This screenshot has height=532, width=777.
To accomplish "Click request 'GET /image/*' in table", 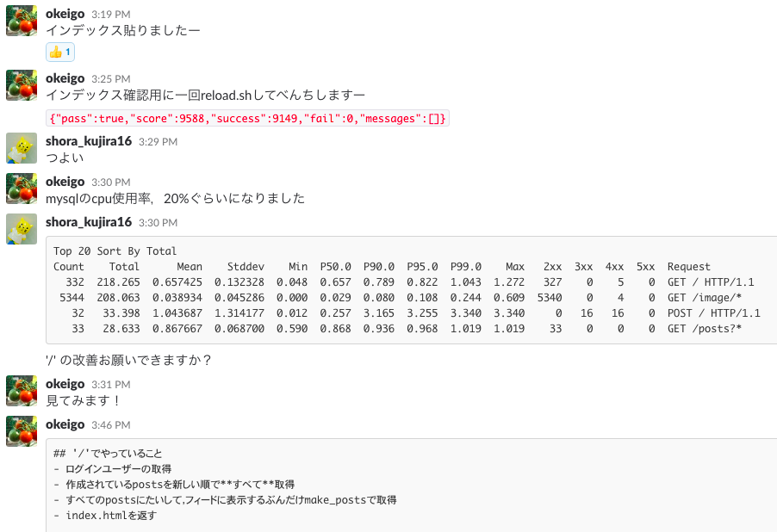I will pyautogui.click(x=704, y=297).
